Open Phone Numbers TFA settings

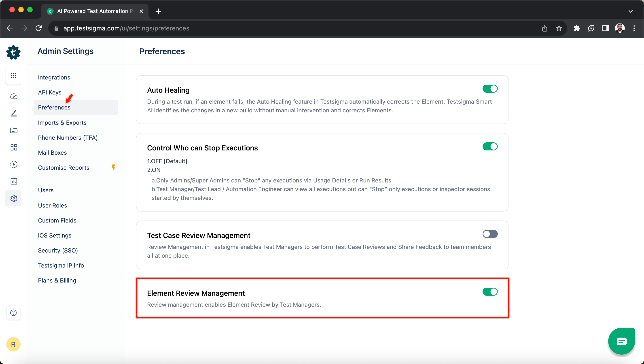(x=68, y=138)
